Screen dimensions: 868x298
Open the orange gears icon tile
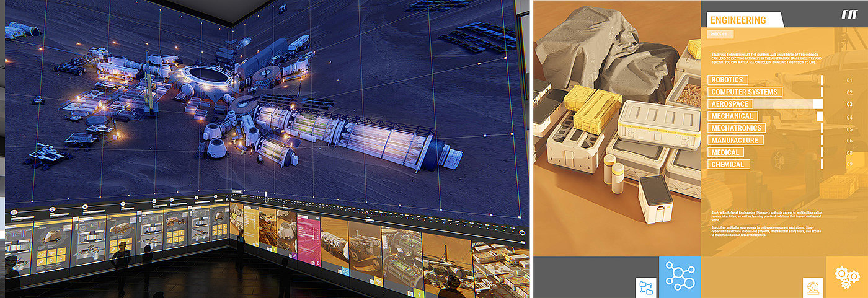click(847, 277)
